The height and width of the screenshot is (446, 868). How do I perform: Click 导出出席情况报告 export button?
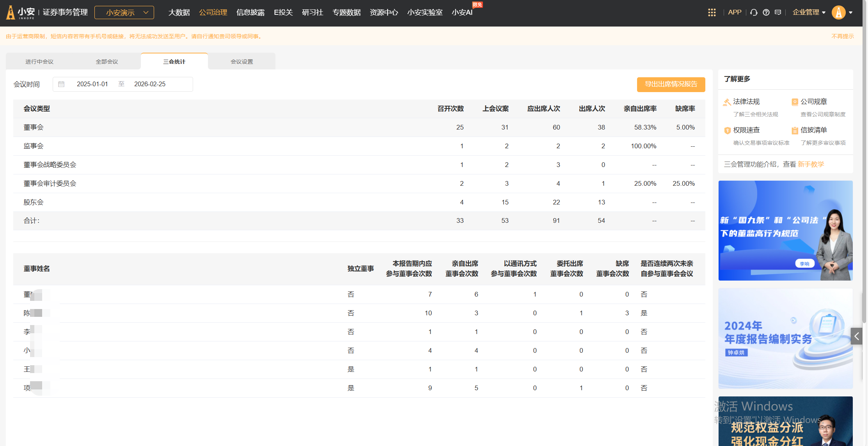click(x=671, y=84)
